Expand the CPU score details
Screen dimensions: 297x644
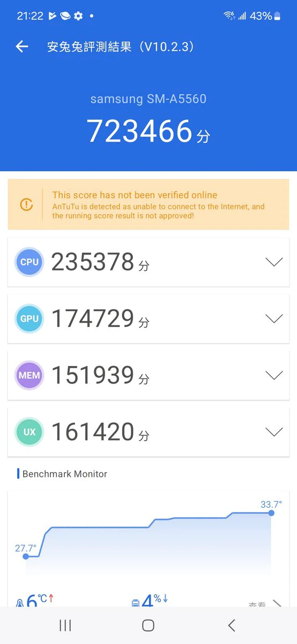tap(274, 262)
